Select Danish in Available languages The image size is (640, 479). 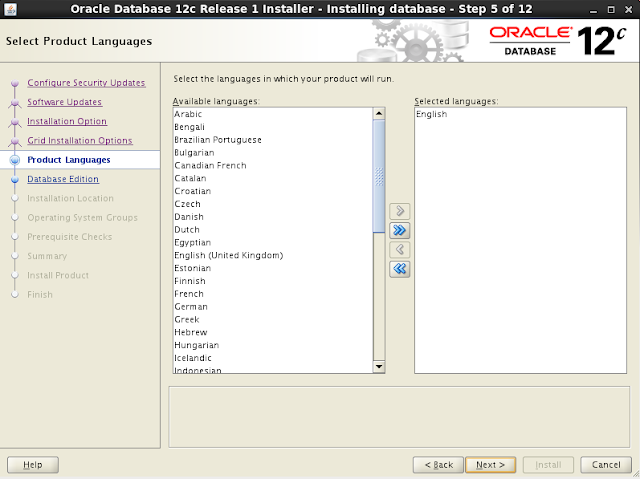click(x=273, y=217)
